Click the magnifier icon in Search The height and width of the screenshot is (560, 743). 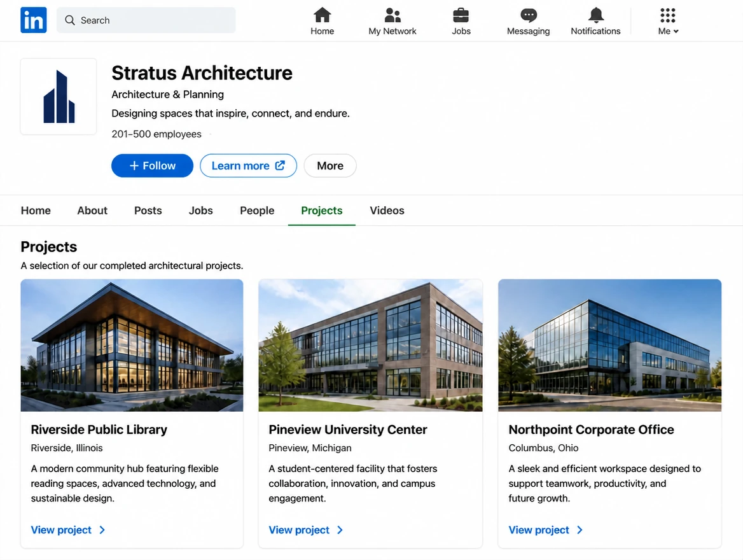70,20
